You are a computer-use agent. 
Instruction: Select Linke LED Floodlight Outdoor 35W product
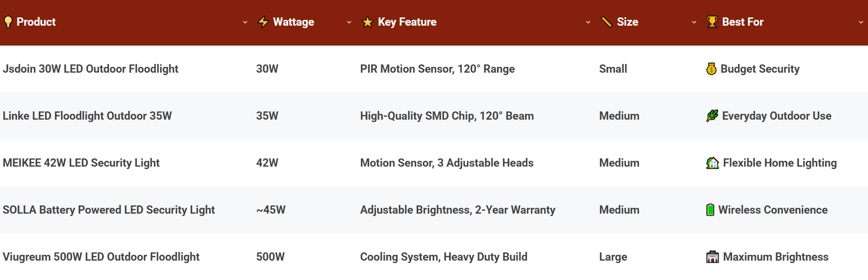click(x=87, y=116)
